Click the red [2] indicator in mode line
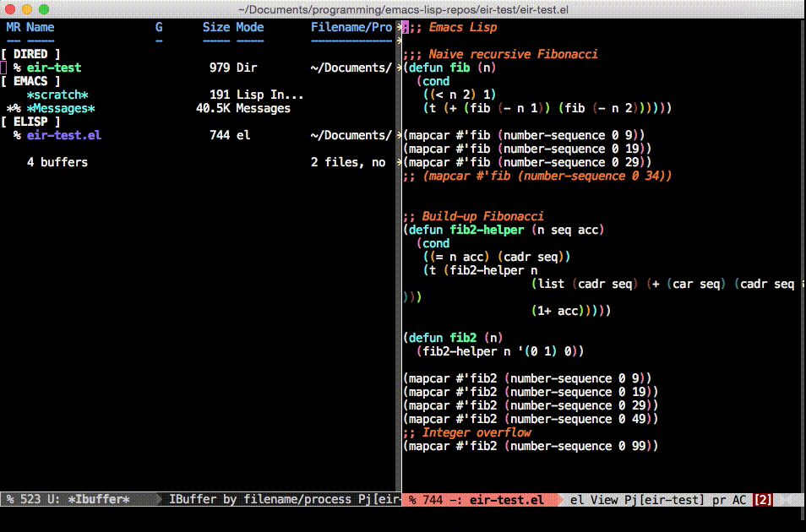 click(x=763, y=500)
